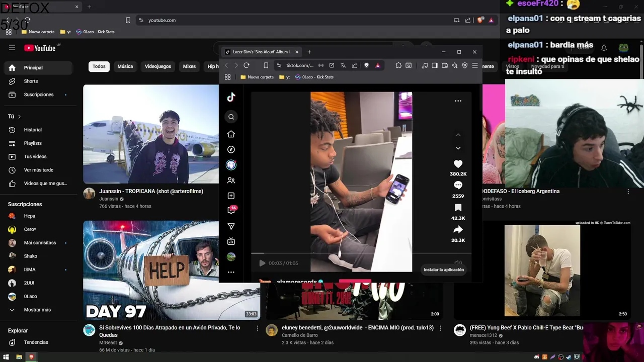Open options menu for ENCIMA MIO video
This screenshot has width=644, height=362.
[440, 328]
